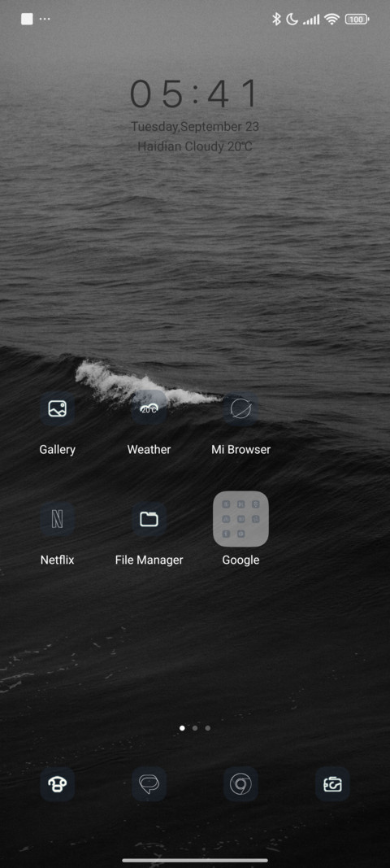Open the Gallery app
The height and width of the screenshot is (868, 390).
point(57,408)
